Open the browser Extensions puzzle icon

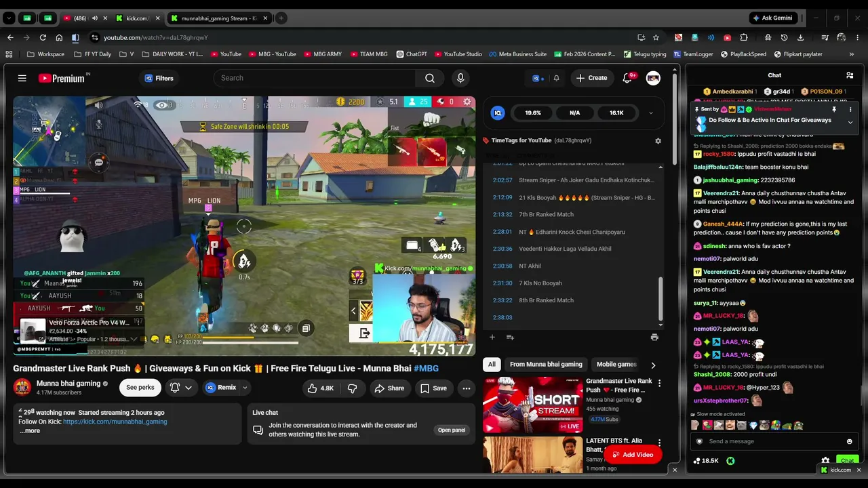(x=744, y=37)
